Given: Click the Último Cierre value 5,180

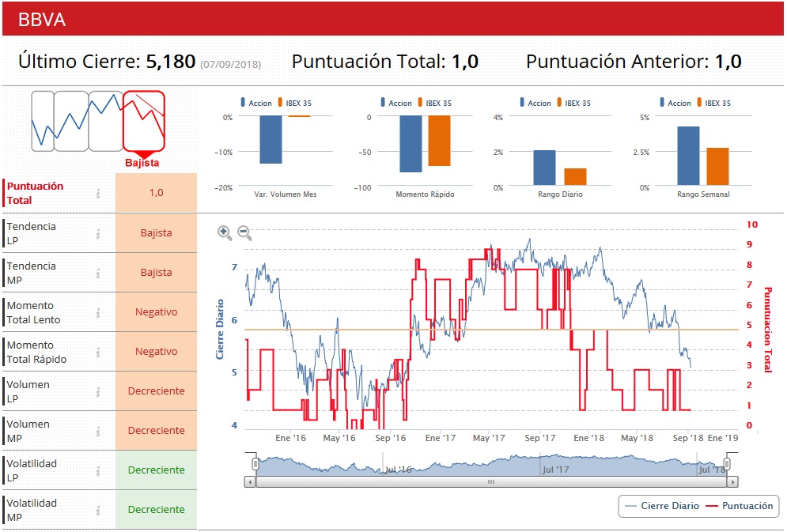Looking at the screenshot, I should (x=171, y=61).
